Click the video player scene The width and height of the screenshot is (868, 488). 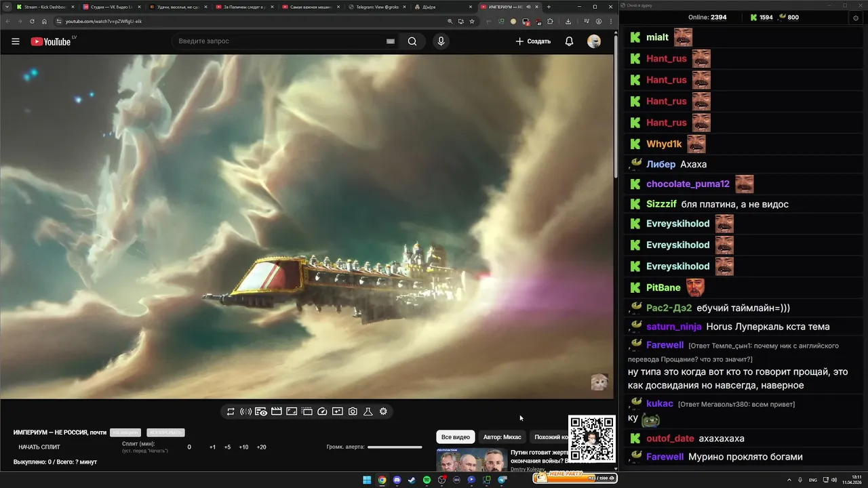(307, 226)
